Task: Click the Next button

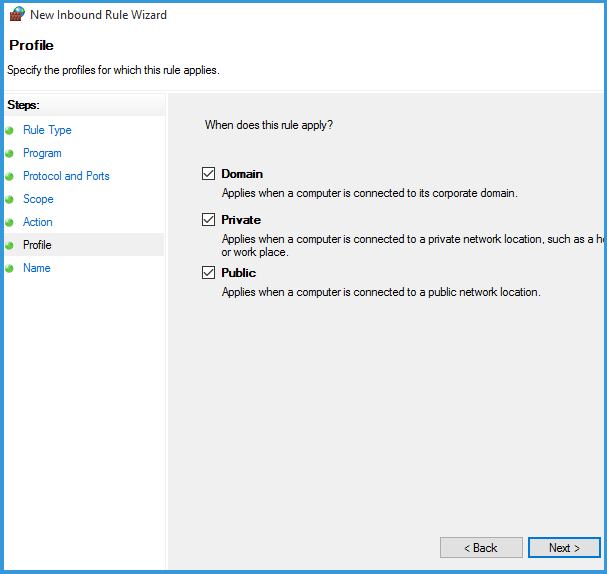Action: (x=564, y=548)
